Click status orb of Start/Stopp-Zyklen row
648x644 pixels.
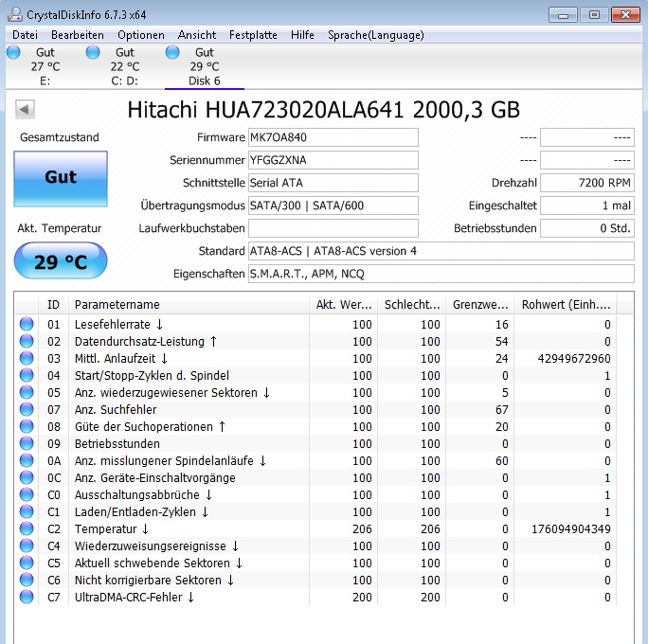[x=27, y=375]
